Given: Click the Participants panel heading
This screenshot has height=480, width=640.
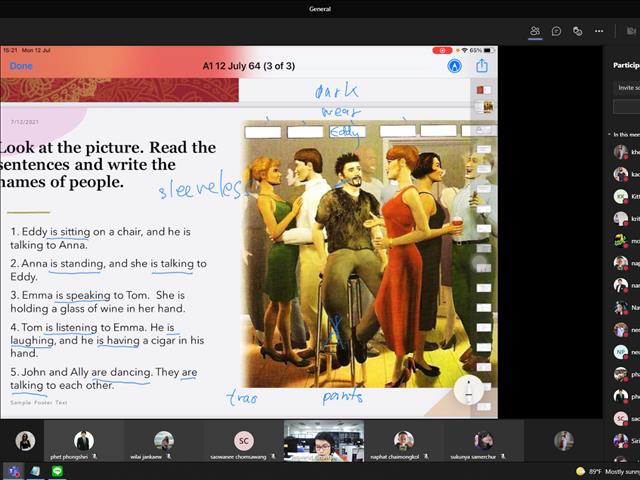Looking at the screenshot, I should coord(626,65).
